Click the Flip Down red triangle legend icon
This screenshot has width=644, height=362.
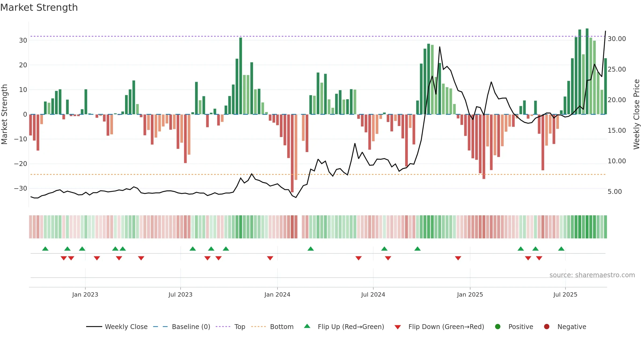coord(398,327)
